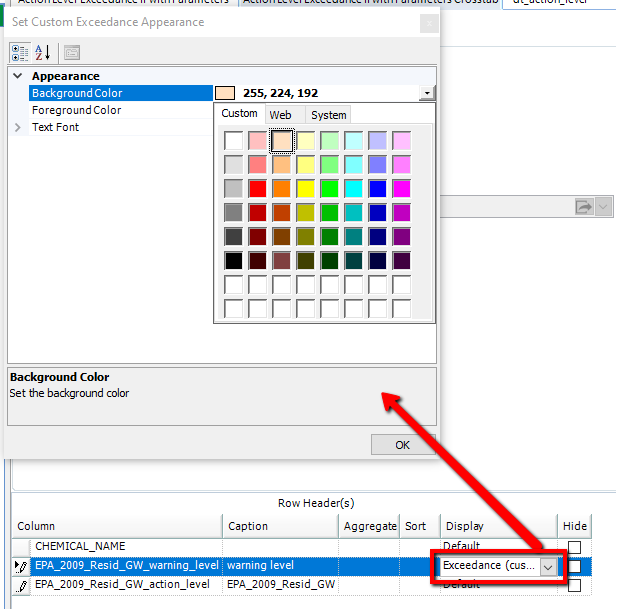The height and width of the screenshot is (609, 627).
Task: Click the pencil icon beside action_level row
Action: tap(22, 585)
